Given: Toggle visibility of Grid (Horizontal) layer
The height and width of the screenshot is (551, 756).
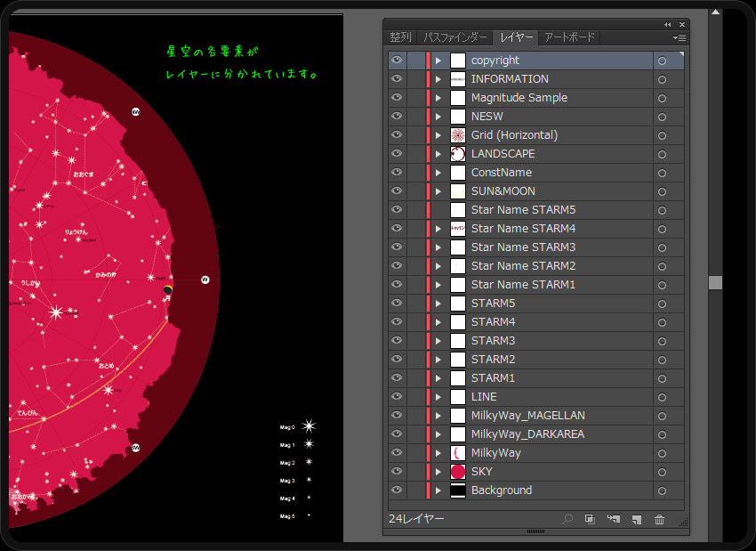Looking at the screenshot, I should point(397,134).
